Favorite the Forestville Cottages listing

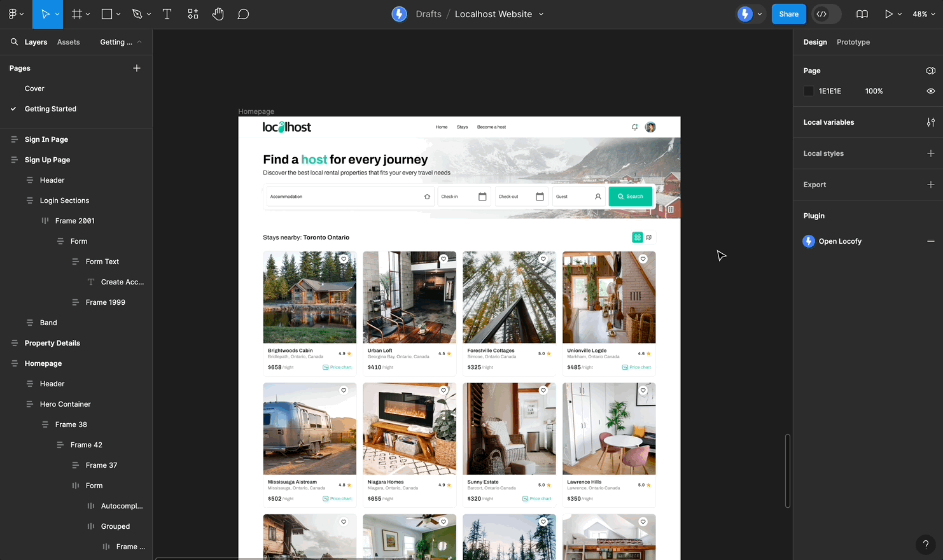click(543, 259)
